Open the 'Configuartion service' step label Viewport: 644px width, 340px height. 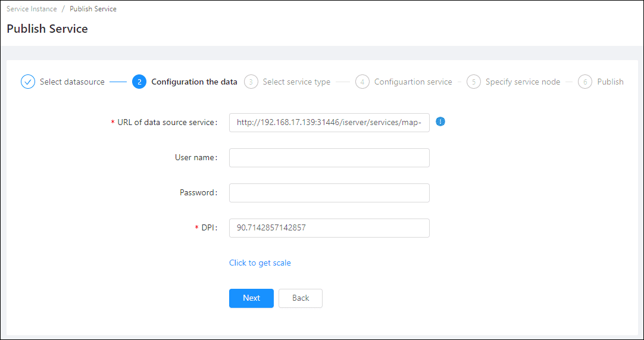(413, 82)
